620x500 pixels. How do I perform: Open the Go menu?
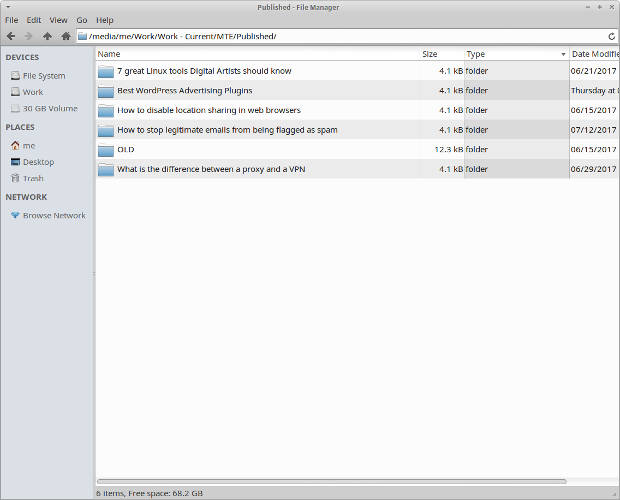click(x=82, y=20)
